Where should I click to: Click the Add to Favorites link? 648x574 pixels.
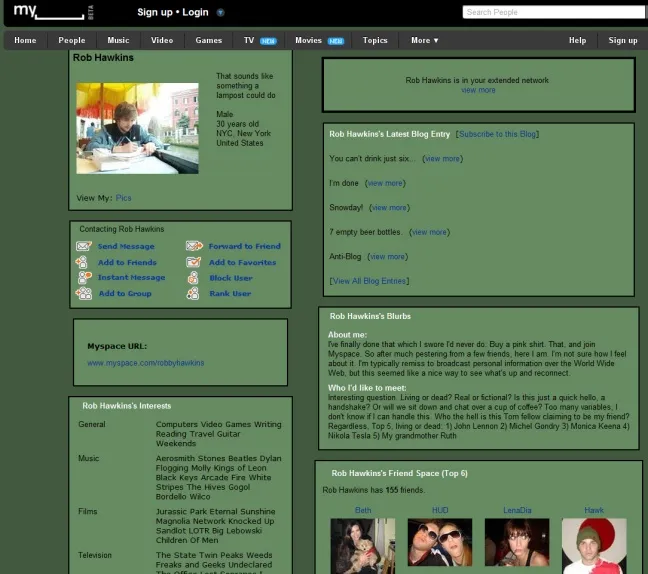[243, 262]
